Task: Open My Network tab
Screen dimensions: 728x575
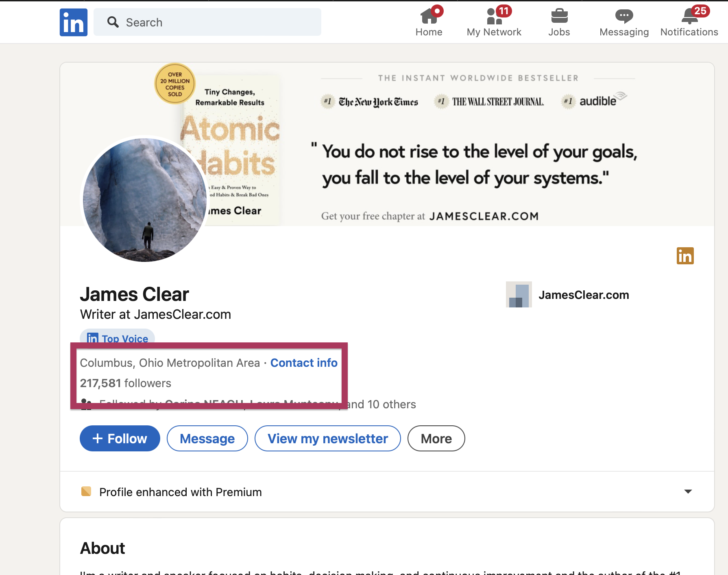Action: pyautogui.click(x=494, y=22)
